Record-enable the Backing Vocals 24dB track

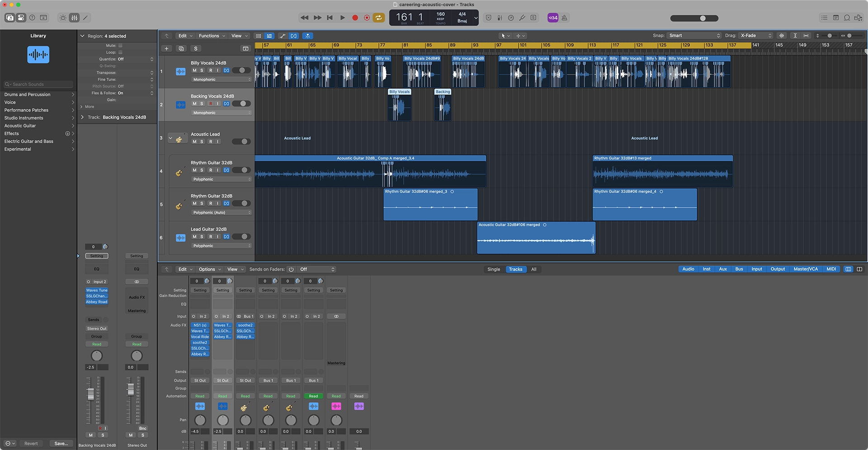tap(211, 104)
